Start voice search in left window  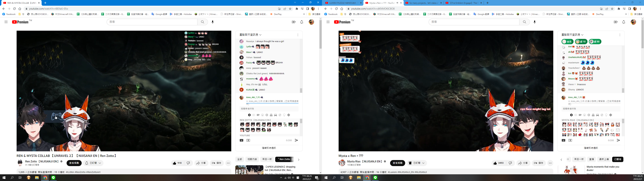[x=213, y=22]
